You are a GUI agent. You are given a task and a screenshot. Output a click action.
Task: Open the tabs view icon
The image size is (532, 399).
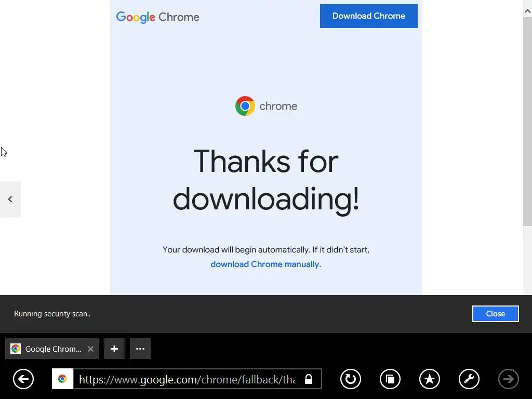tap(390, 379)
